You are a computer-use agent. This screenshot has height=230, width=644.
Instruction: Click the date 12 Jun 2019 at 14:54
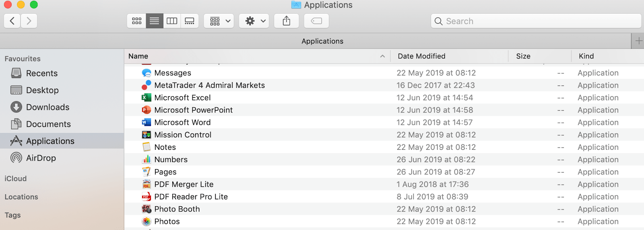[435, 98]
